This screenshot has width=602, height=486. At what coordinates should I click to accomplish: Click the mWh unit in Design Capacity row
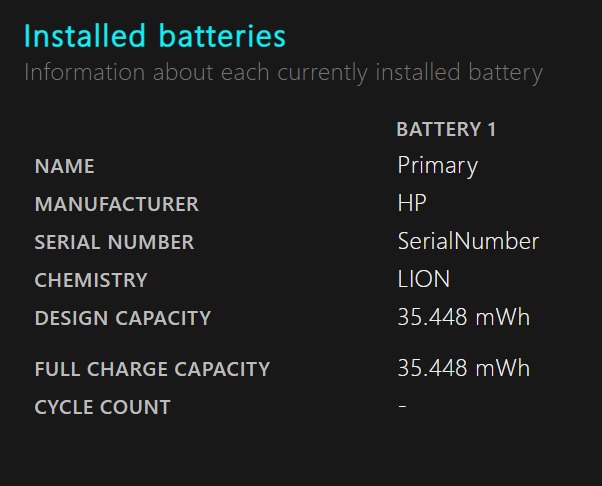(502, 317)
